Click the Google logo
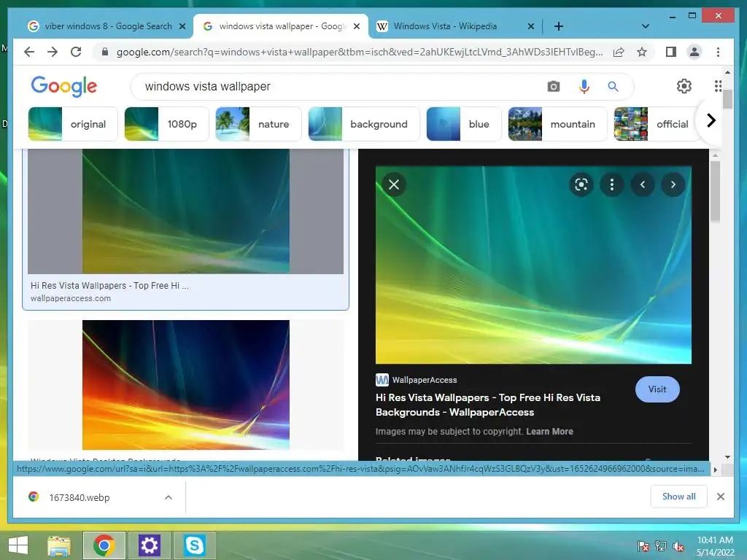The width and height of the screenshot is (747, 560). (64, 86)
